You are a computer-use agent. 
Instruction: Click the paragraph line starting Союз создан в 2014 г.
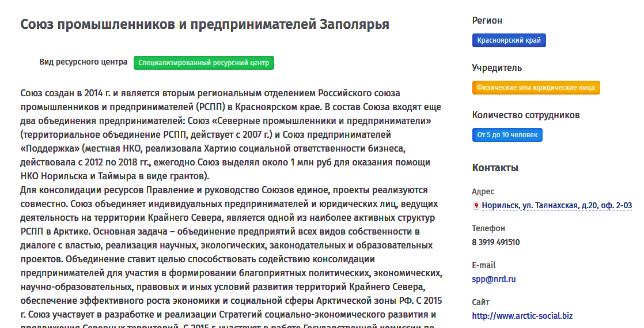[x=210, y=93]
